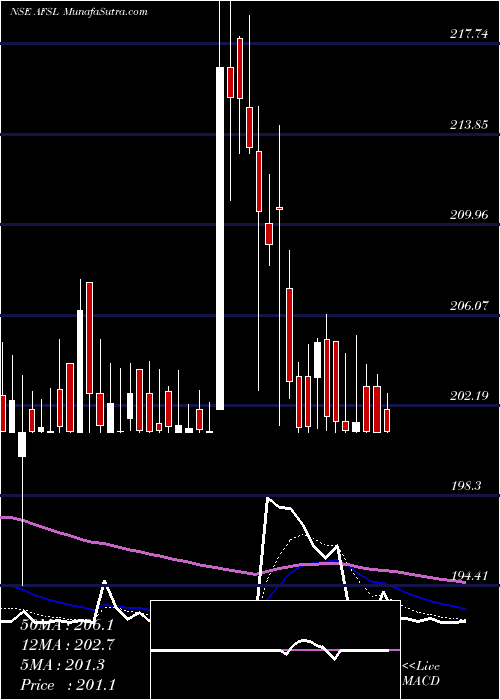500x700 pixels.
Task: Click the 213.85 price level label
Action: 469,125
